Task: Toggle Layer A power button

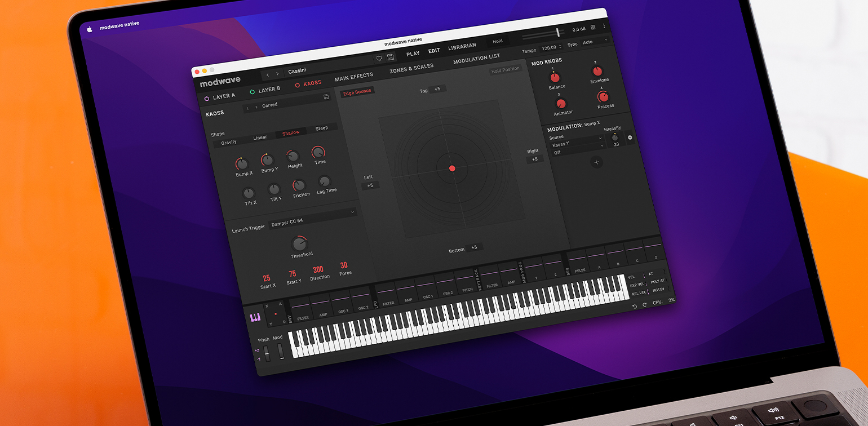Action: [x=207, y=99]
